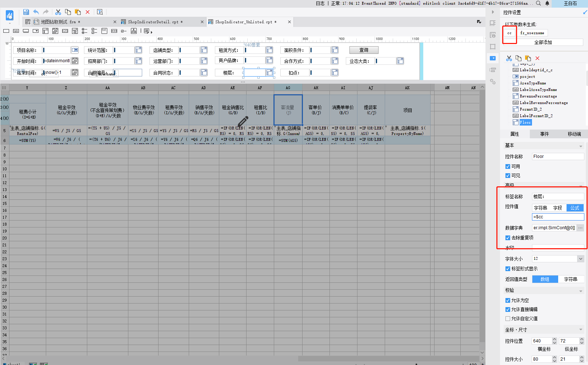Click the 控件名称 Floor input field
Screen dimensions: 588x365
click(558, 156)
